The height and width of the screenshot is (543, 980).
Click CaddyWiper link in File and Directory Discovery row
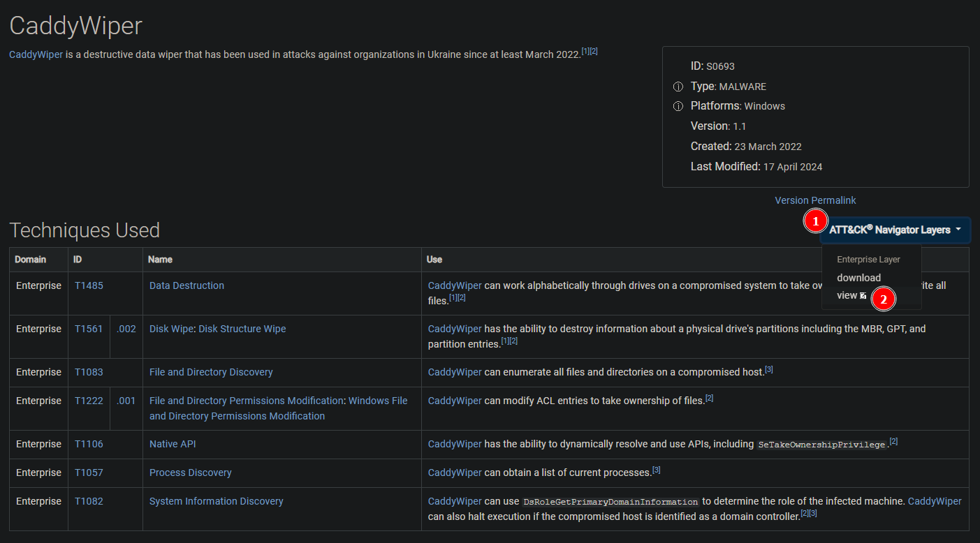point(455,372)
